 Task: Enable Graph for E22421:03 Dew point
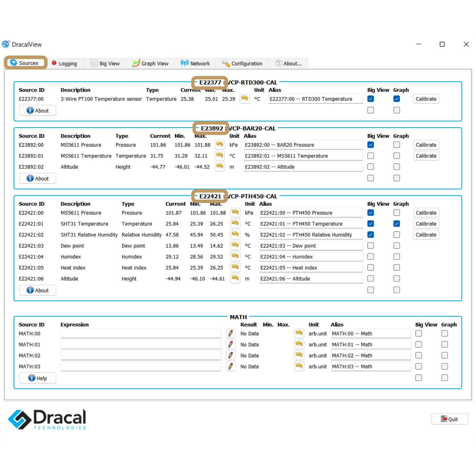tap(397, 246)
